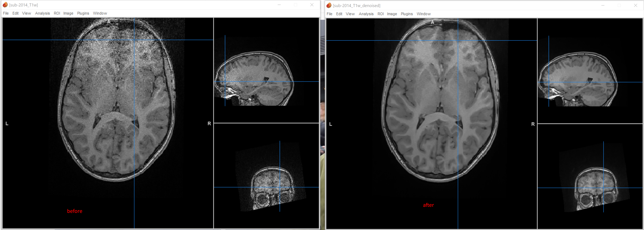Open File menu in denoised window
Screen dimensions: 644x230
329,14
